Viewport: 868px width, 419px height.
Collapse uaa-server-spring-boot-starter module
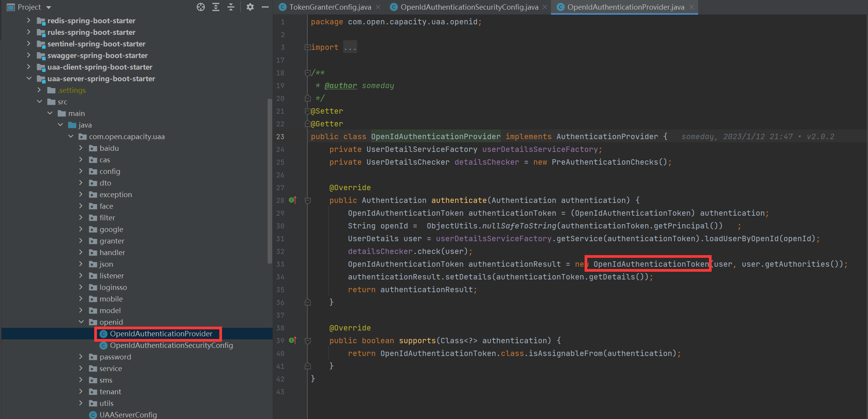tap(29, 78)
